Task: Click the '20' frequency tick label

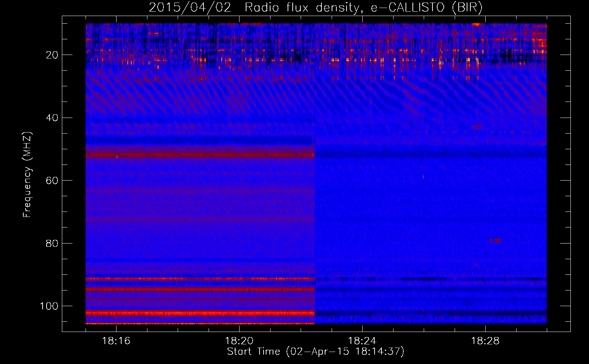Action: (x=52, y=55)
